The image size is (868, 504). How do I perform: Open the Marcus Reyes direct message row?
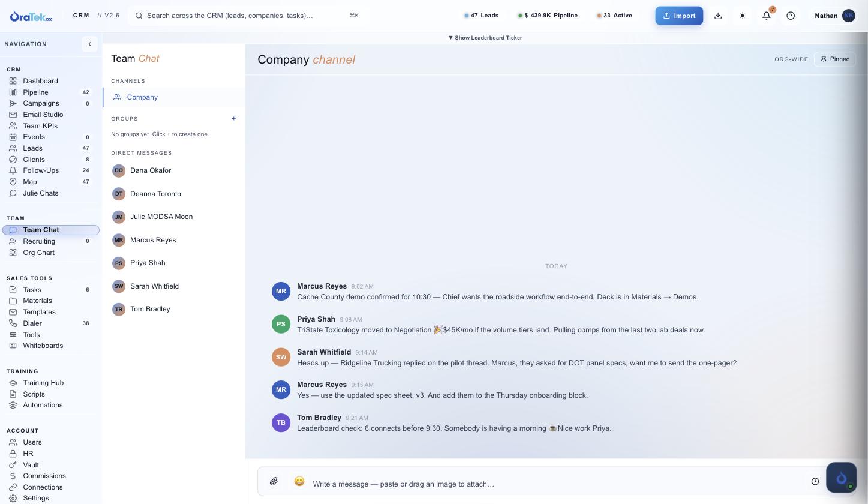(174, 240)
